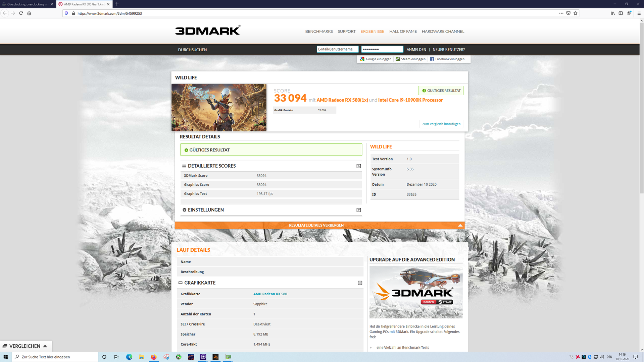Image resolution: width=644 pixels, height=362 pixels.
Task: Click the Wild Life benchmark thumbnail
Action: coord(219,107)
